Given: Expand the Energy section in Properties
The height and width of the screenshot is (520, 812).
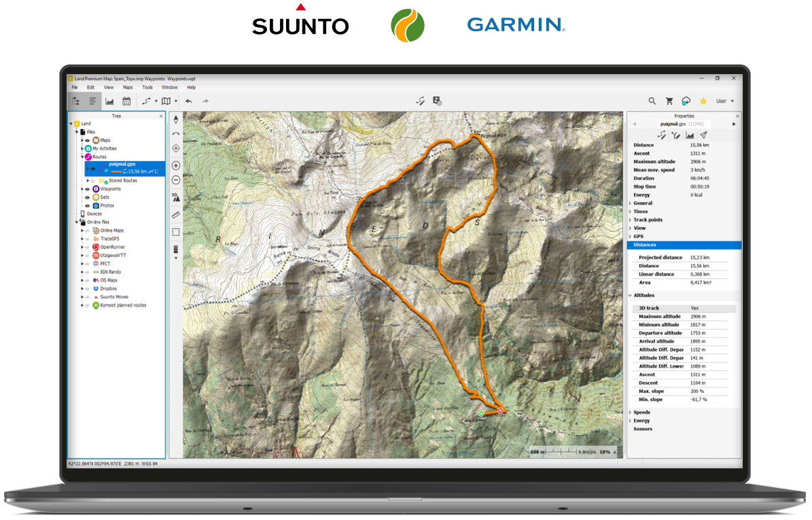Looking at the screenshot, I should 630,421.
